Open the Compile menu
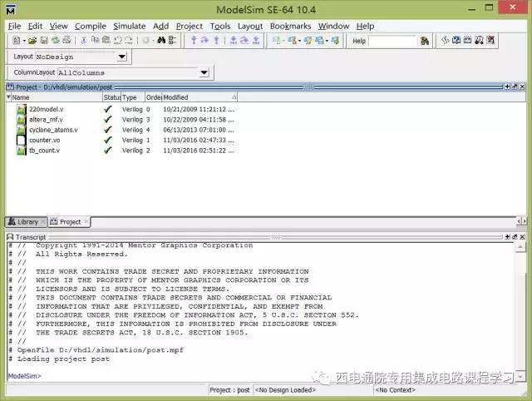Screen dimensions: 532x401 point(91,26)
